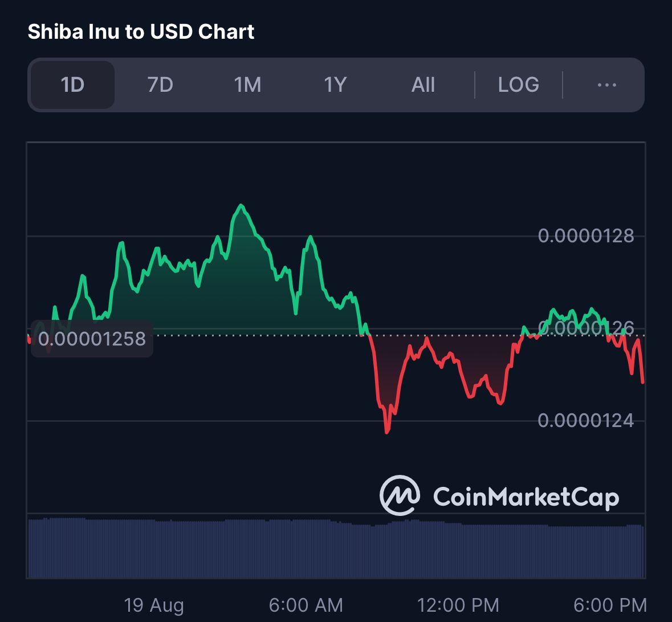Click the CoinMarketCap logo icon
The height and width of the screenshot is (622, 672).
[400, 495]
